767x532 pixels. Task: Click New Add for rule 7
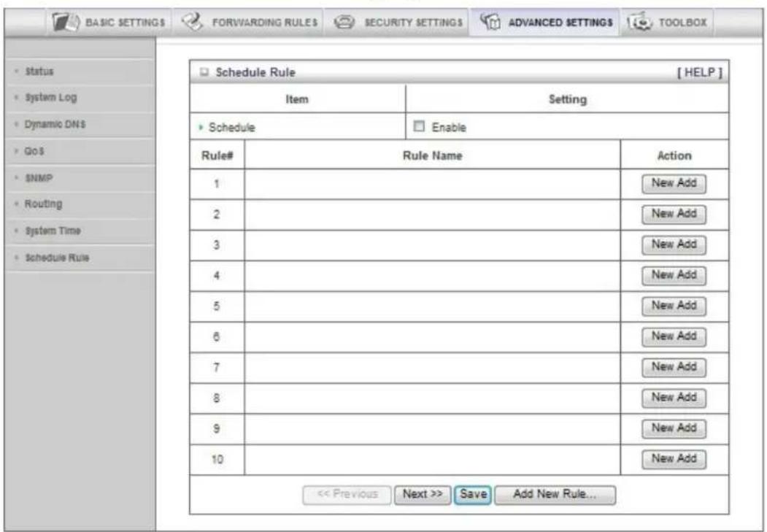coord(674,367)
